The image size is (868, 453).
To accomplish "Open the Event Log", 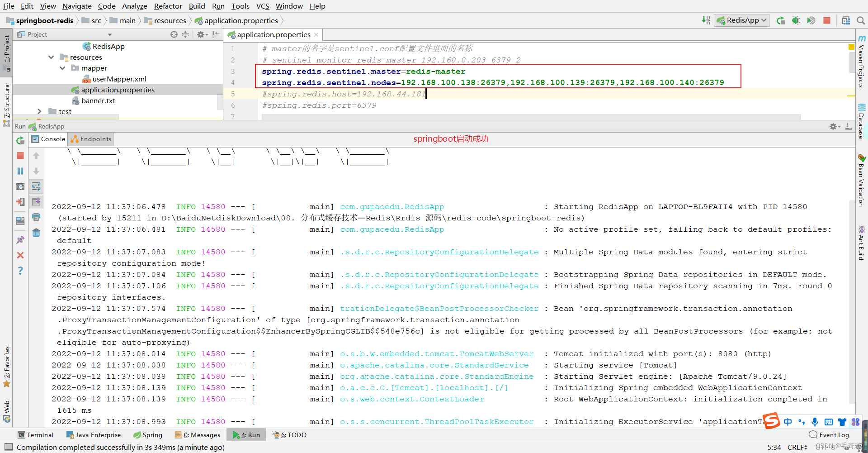I will click(x=829, y=435).
